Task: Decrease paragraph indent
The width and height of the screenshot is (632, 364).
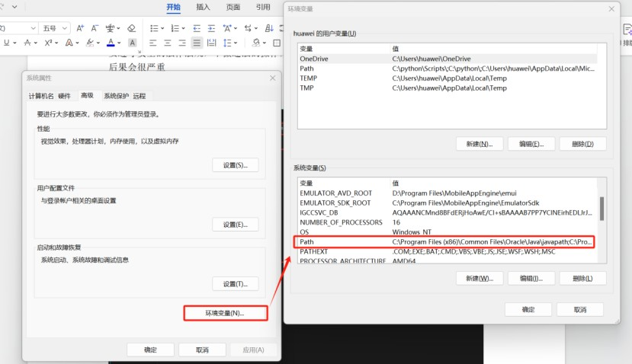Action: coord(197,28)
